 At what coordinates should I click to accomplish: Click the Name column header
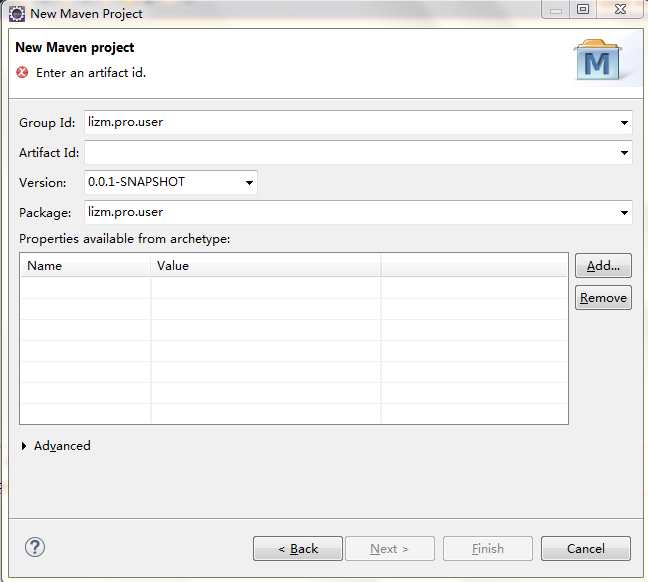tap(85, 265)
